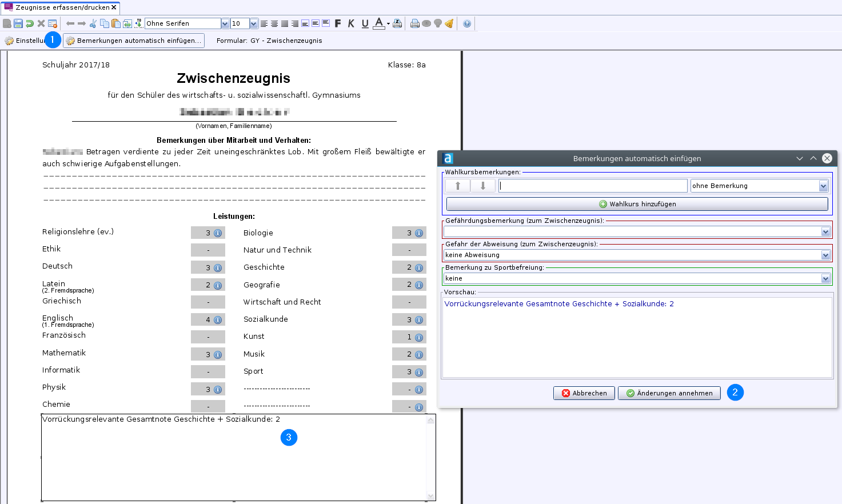Image resolution: width=842 pixels, height=504 pixels.
Task: Close the Zeugnisse erfassen/drucken tab
Action: pyautogui.click(x=114, y=7)
